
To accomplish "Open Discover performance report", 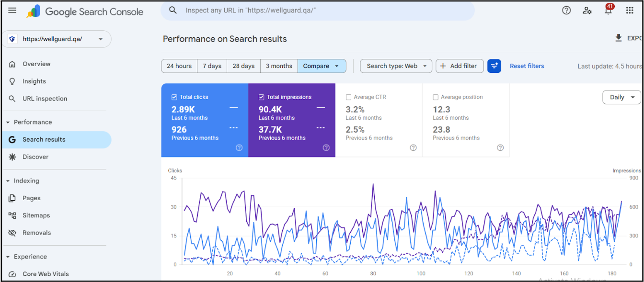I will [x=35, y=157].
